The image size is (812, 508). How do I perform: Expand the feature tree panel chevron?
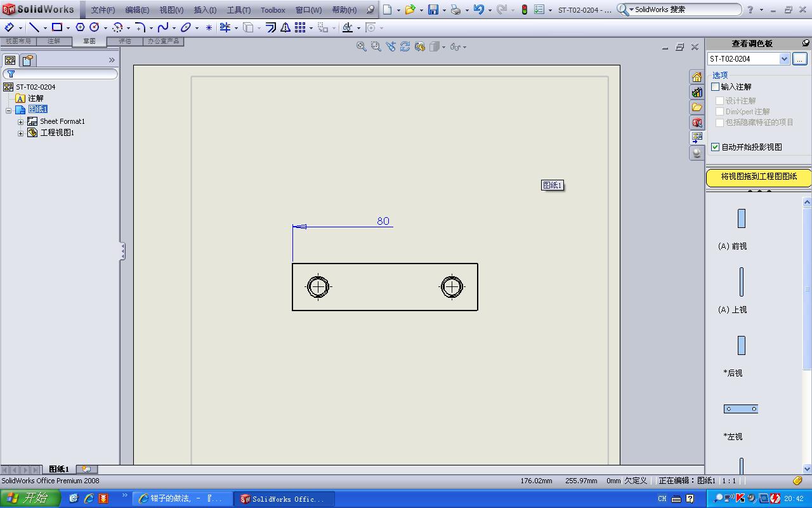point(112,60)
